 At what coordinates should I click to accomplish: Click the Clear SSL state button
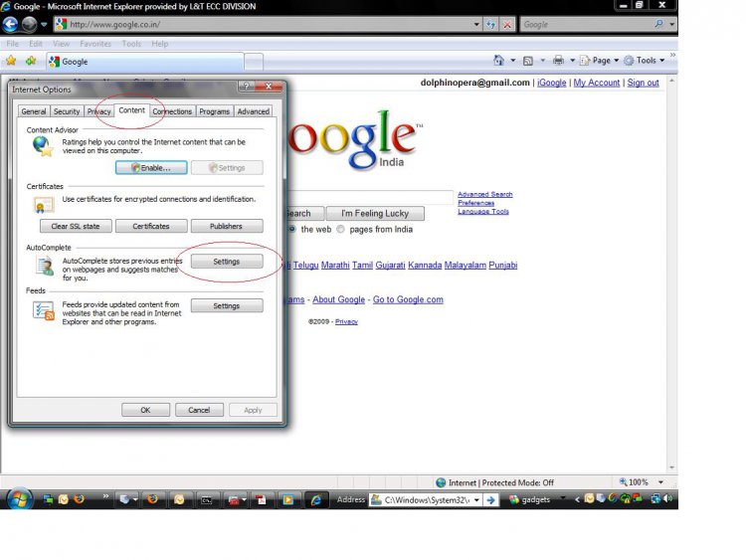click(76, 227)
